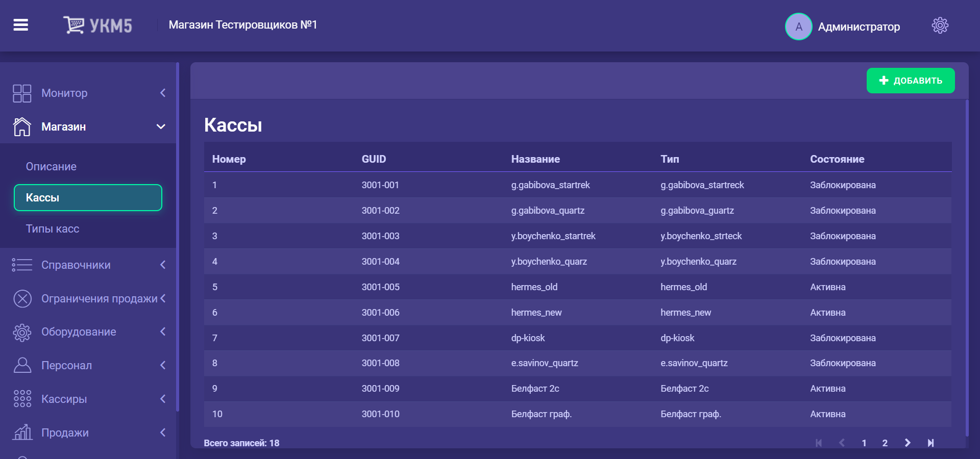
Task: Click hermes_old in Название column
Action: 534,287
